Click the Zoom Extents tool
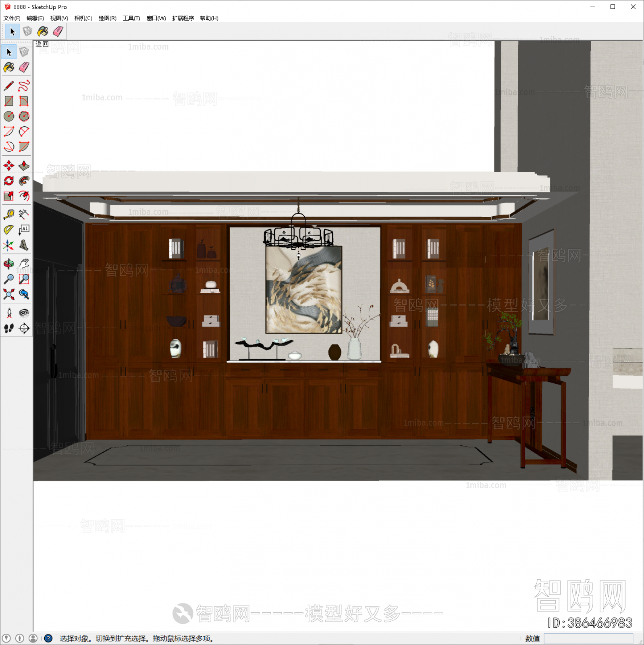The image size is (644, 645). (x=9, y=294)
